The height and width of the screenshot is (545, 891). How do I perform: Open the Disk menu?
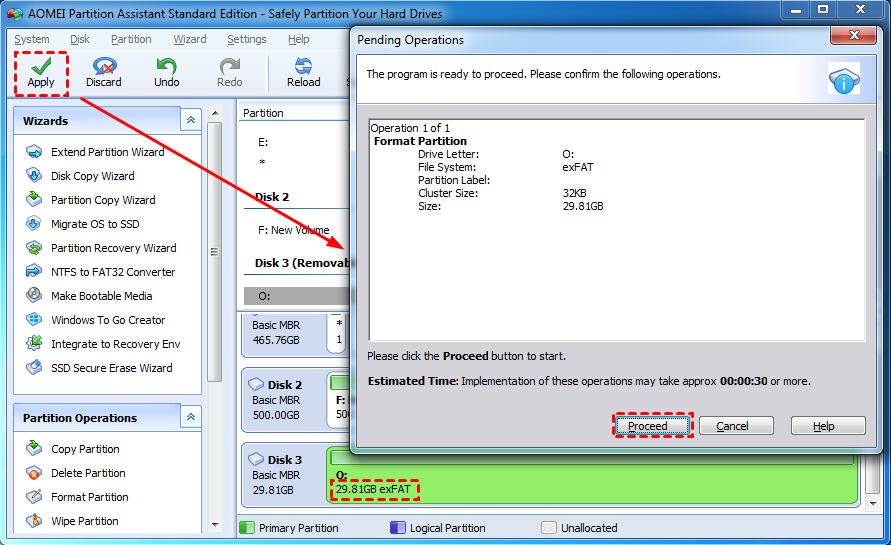pos(80,39)
